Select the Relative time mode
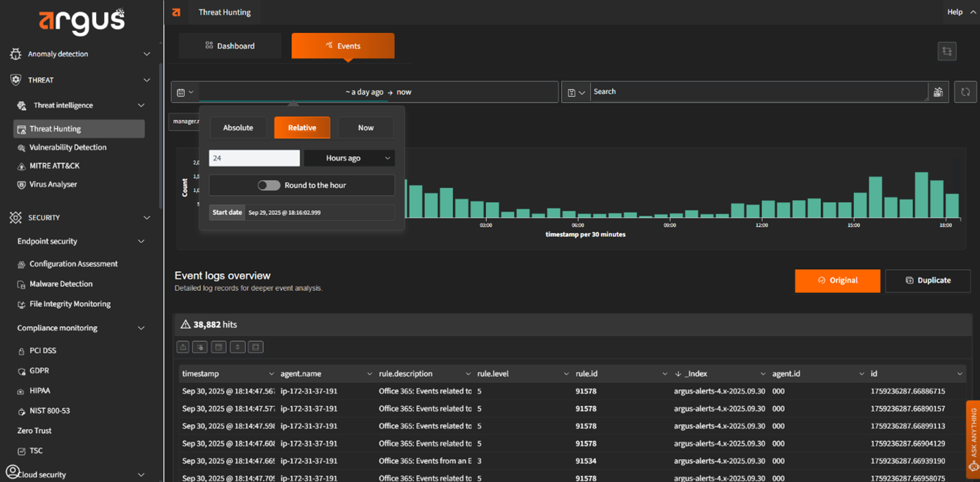Viewport: 980px width, 482px height. 302,128
